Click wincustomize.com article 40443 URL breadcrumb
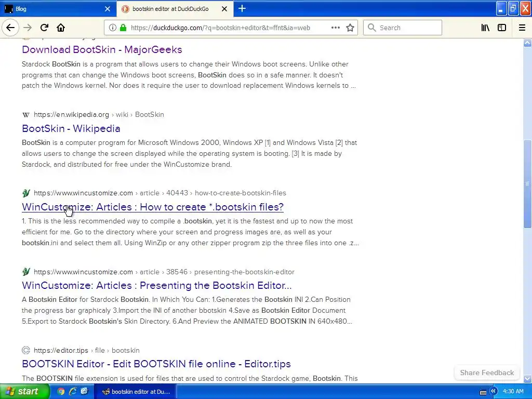Image resolution: width=532 pixels, height=399 pixels. point(160,193)
